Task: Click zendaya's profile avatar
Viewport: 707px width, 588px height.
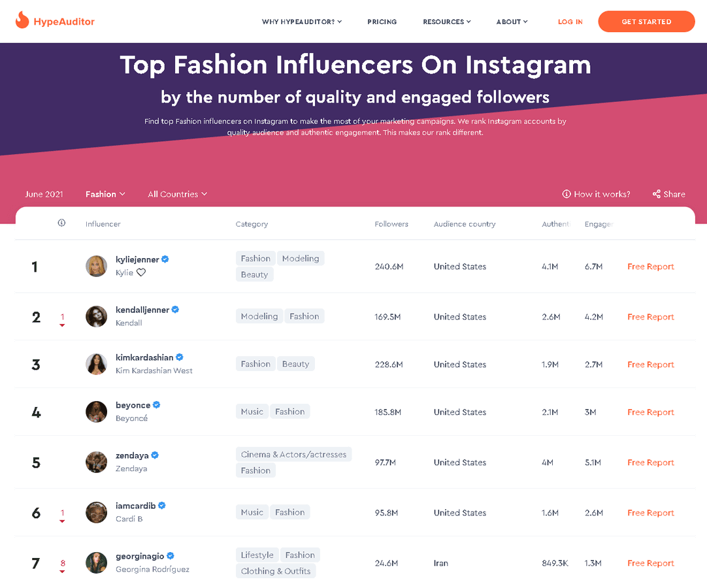Action: [96, 462]
